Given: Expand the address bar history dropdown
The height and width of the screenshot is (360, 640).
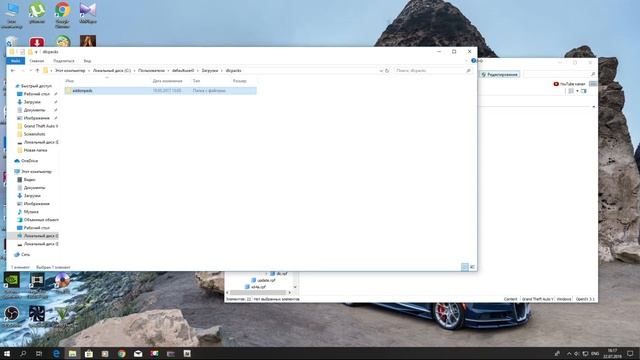Looking at the screenshot, I should [x=381, y=71].
